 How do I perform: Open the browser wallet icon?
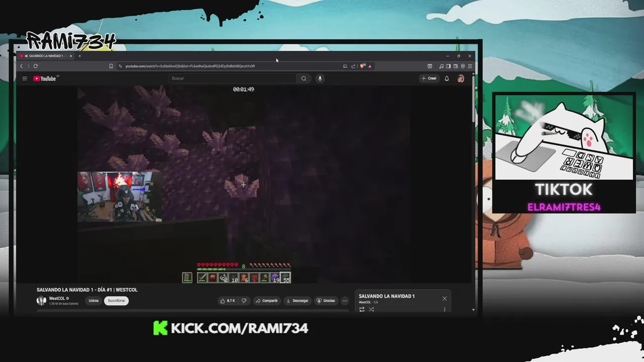(455, 66)
